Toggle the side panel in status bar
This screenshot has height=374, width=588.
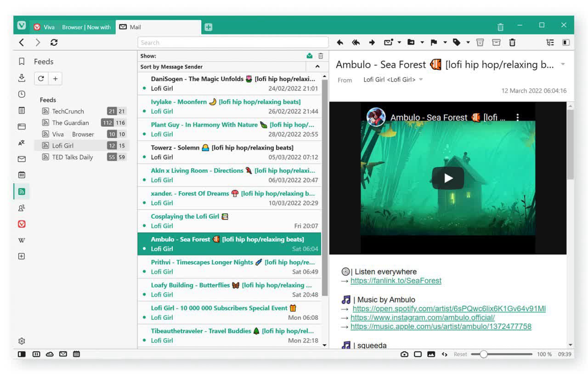(x=22, y=354)
